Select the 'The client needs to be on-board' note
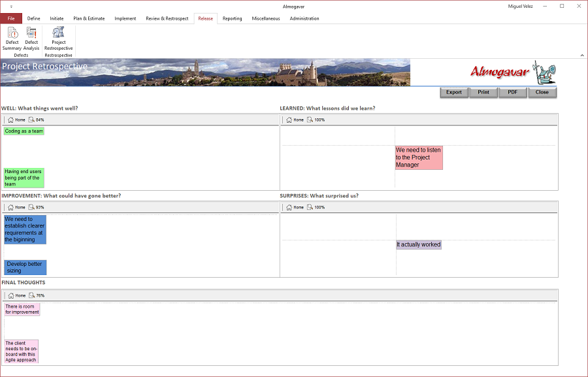588x377 pixels. click(22, 352)
